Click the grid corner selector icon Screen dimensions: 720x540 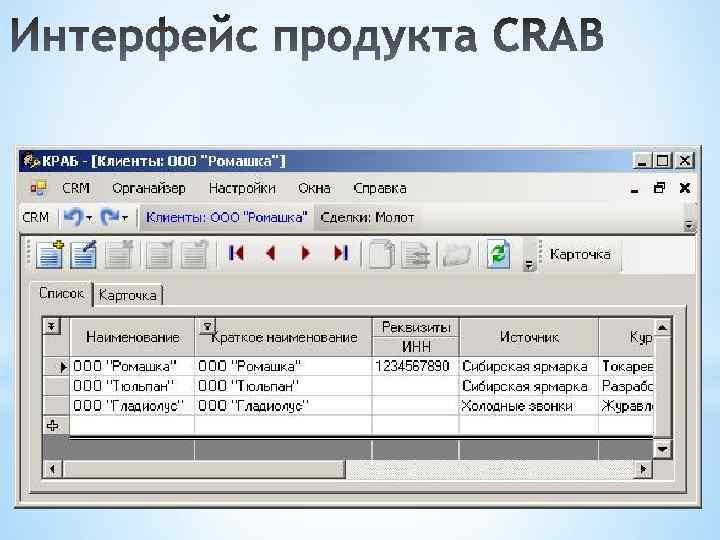[x=51, y=326]
